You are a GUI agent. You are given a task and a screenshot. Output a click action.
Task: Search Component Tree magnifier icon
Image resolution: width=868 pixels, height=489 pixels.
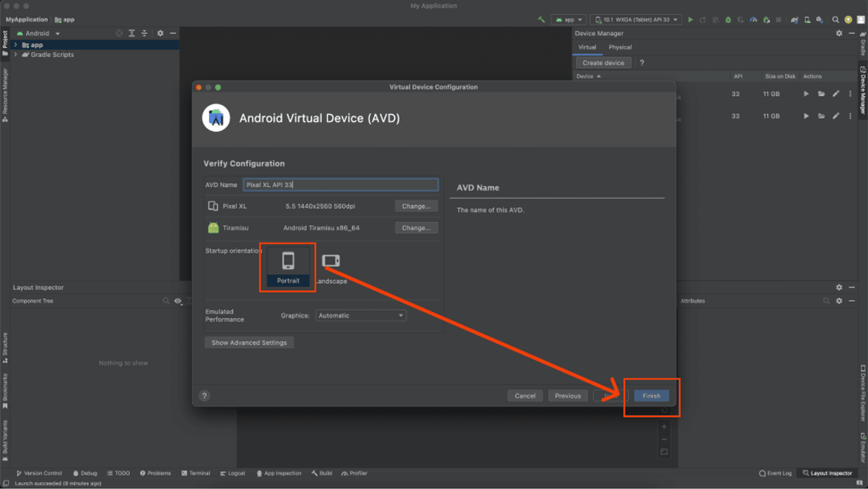point(166,301)
